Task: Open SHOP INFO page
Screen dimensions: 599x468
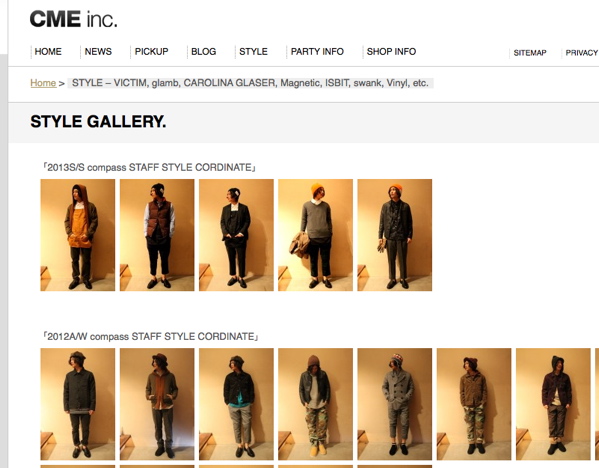Action: [391, 52]
